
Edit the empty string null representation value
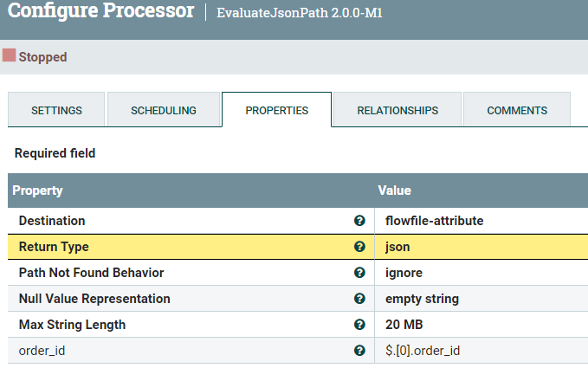point(422,299)
